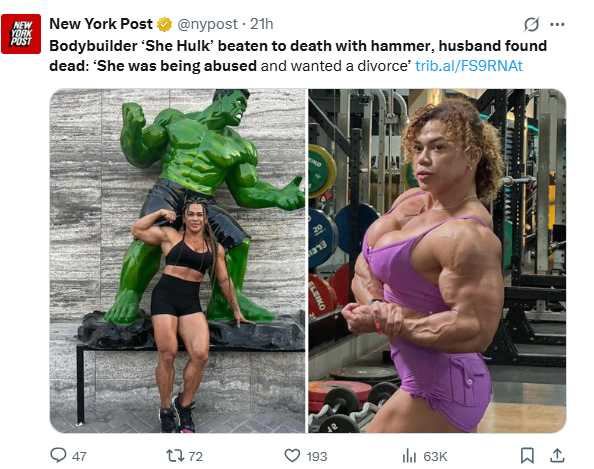Like the post with the heart icon

click(x=292, y=455)
